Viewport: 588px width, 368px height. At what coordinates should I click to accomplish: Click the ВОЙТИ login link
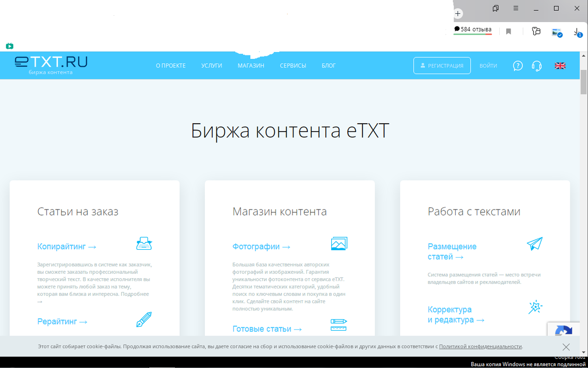[x=489, y=66]
